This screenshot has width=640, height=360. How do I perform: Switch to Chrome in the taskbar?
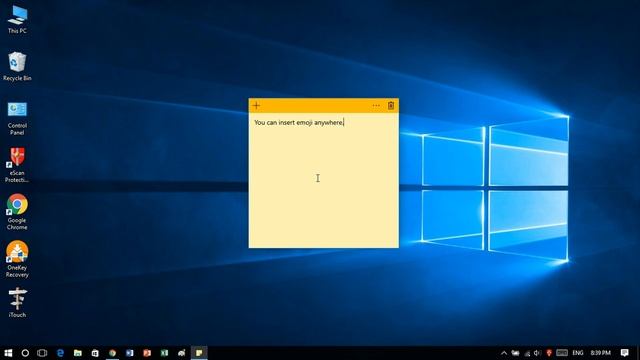coord(112,353)
